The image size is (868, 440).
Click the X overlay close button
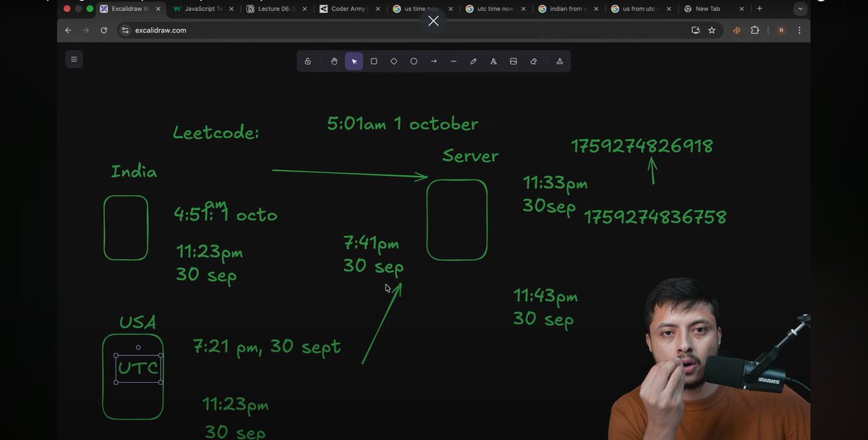click(x=433, y=21)
